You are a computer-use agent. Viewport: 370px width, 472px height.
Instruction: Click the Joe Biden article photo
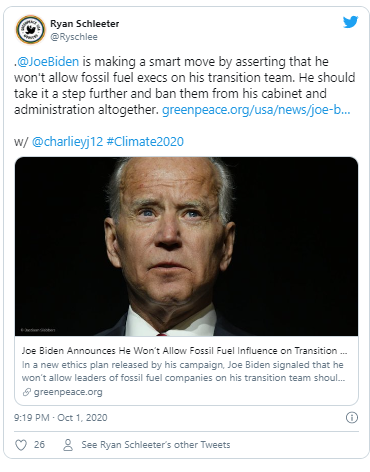(186, 246)
